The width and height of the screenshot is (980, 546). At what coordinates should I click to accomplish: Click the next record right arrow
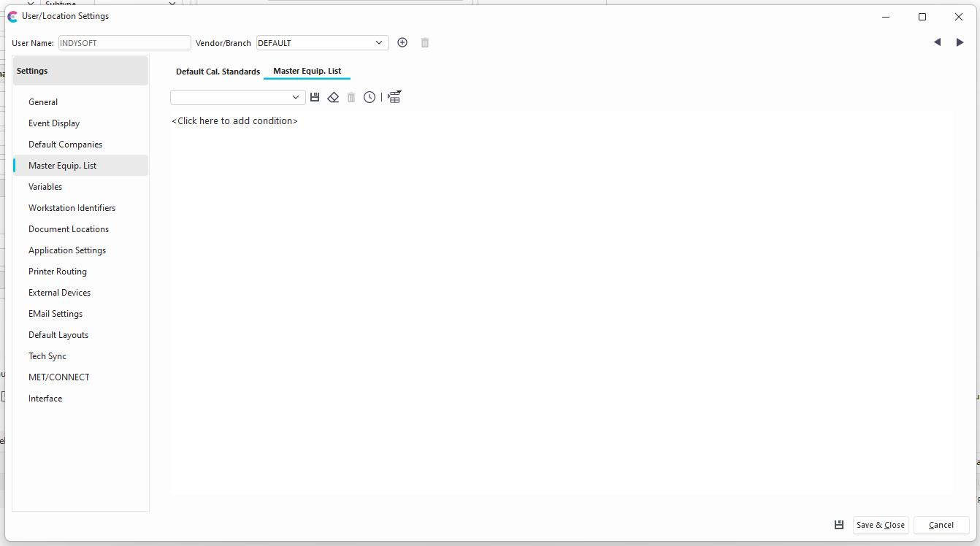coord(960,42)
